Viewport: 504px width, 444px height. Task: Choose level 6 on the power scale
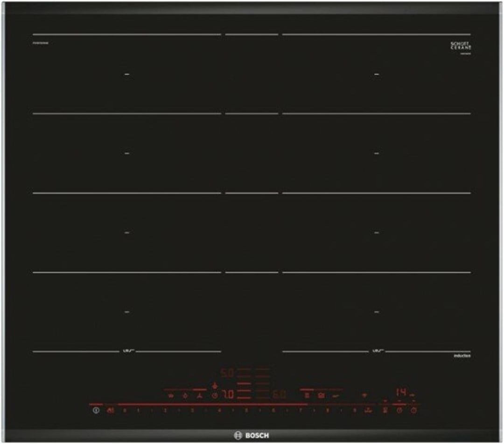(x=273, y=410)
